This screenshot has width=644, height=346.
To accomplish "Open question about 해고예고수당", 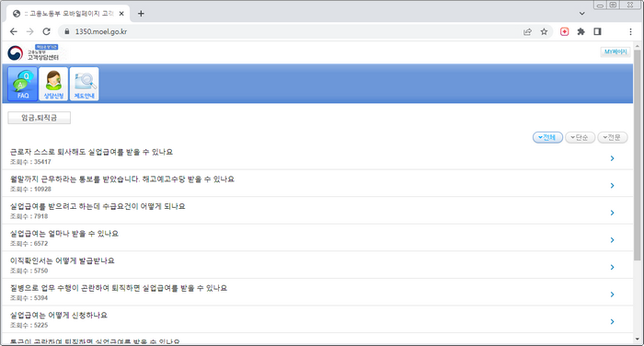I will [x=122, y=179].
